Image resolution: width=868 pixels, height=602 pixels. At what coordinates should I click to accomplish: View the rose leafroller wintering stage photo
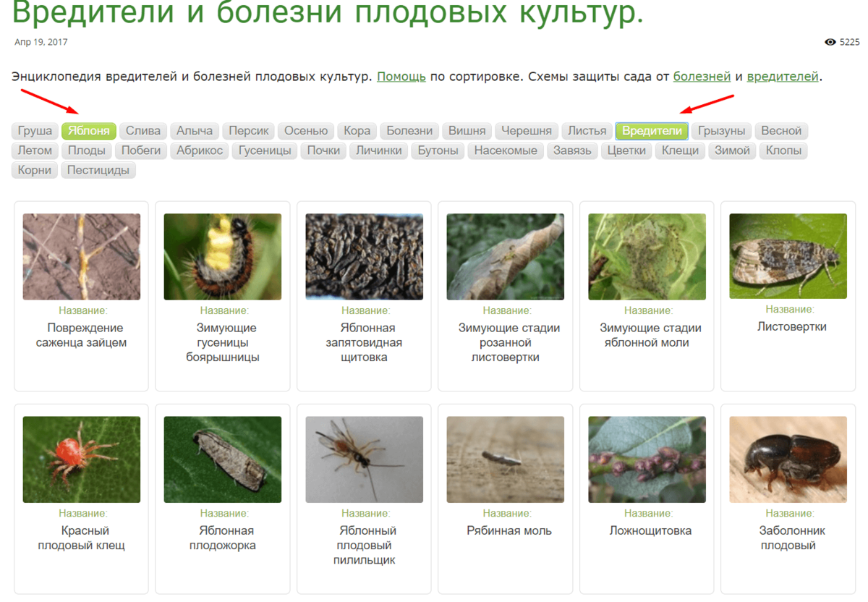506,256
